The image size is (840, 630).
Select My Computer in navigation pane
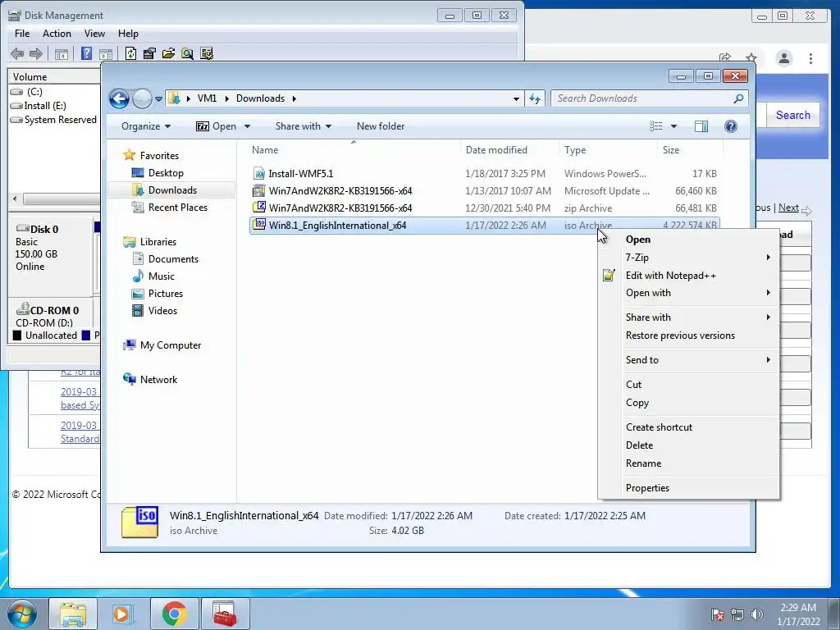point(171,345)
